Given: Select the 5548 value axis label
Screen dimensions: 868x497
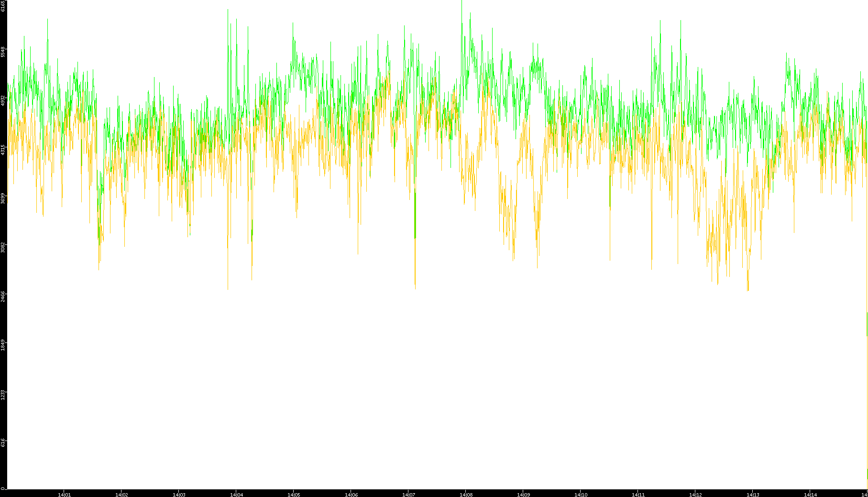Looking at the screenshot, I should [x=3, y=52].
